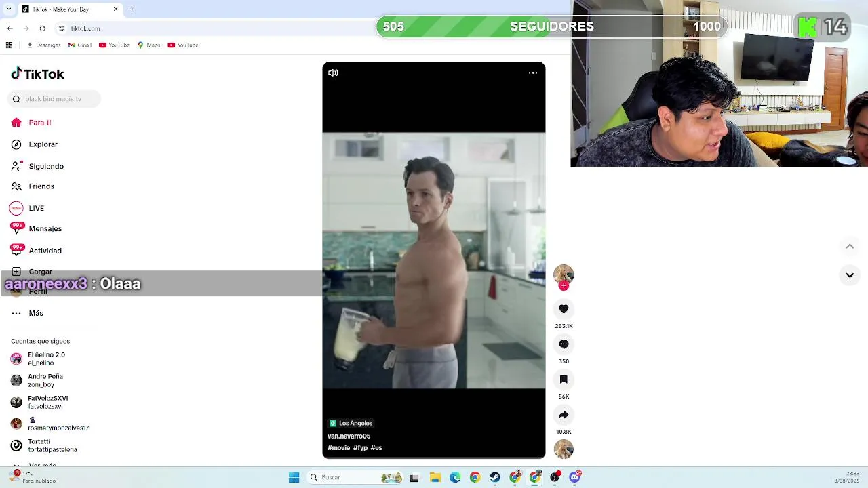The height and width of the screenshot is (488, 868).
Task: Go to next video with down chevron
Action: pyautogui.click(x=850, y=275)
